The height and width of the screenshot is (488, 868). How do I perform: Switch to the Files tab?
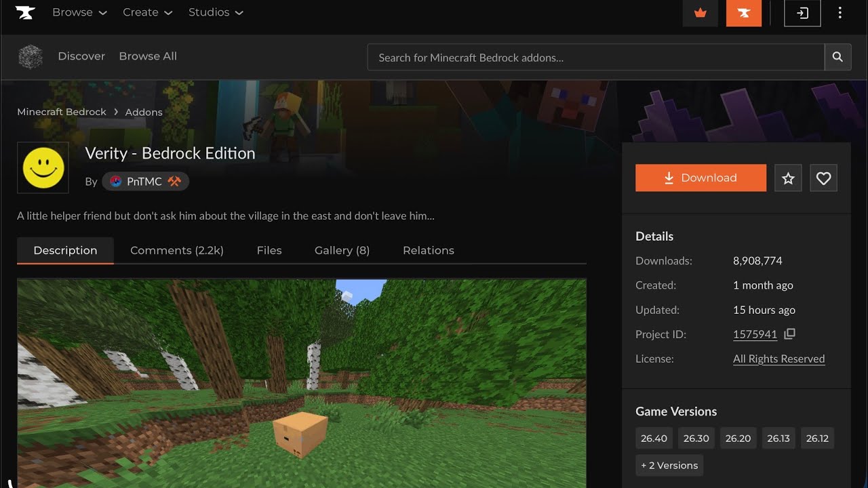pyautogui.click(x=269, y=250)
